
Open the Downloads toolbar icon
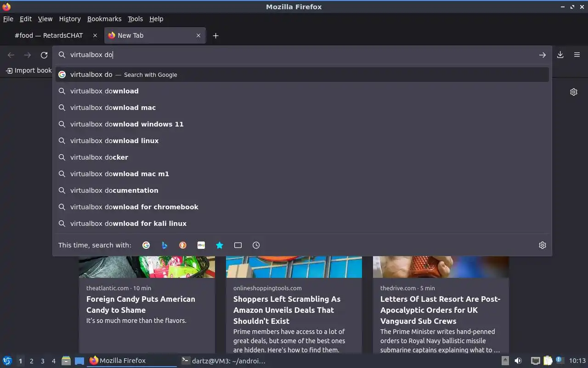(560, 55)
